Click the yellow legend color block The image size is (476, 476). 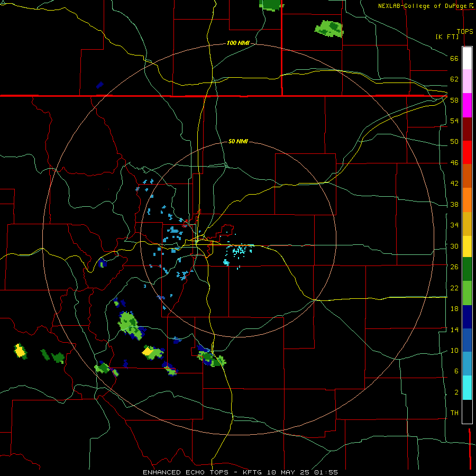pos(467,246)
